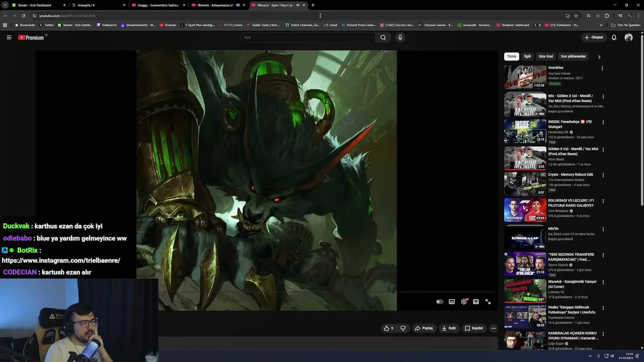Image resolution: width=644 pixels, height=362 pixels.
Task: Click the Paylaş share button
Action: pos(424,328)
